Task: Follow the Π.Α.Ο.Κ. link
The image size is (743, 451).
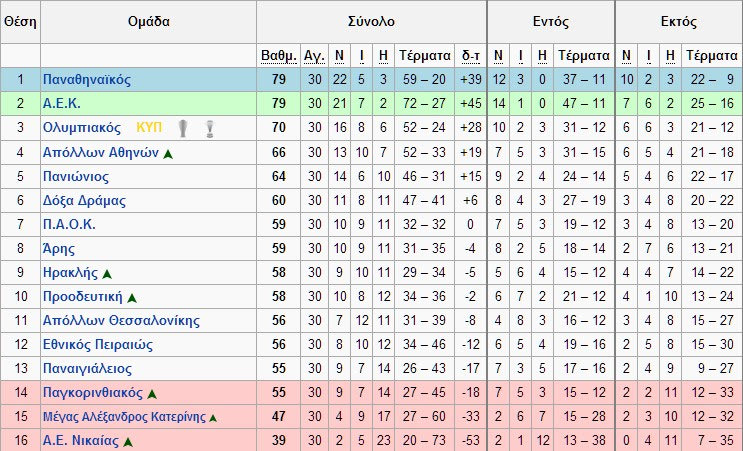Action: (69, 224)
